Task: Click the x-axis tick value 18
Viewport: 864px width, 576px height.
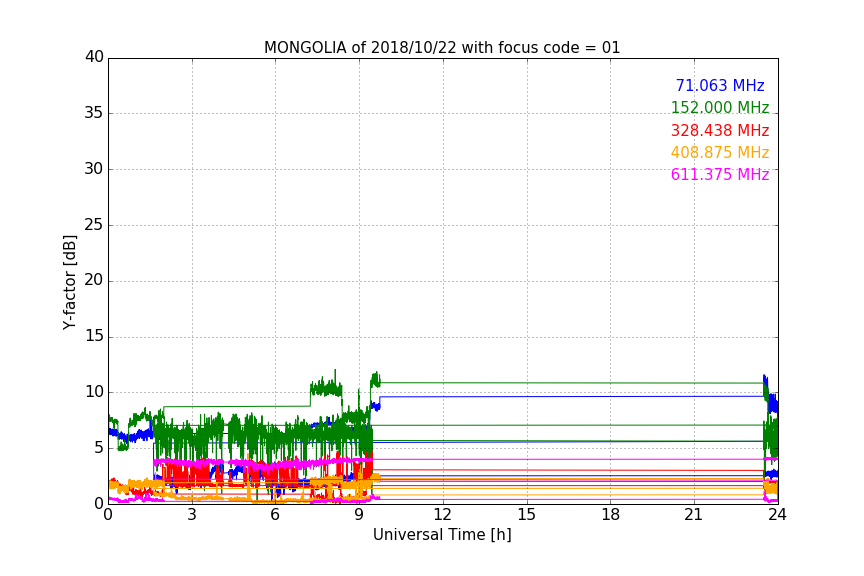Action: point(611,515)
